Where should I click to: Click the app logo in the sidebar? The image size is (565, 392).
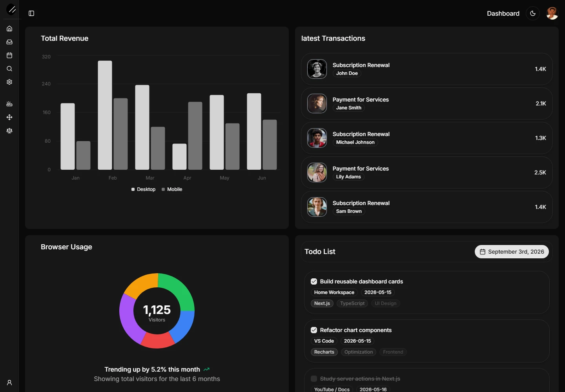[x=12, y=9]
